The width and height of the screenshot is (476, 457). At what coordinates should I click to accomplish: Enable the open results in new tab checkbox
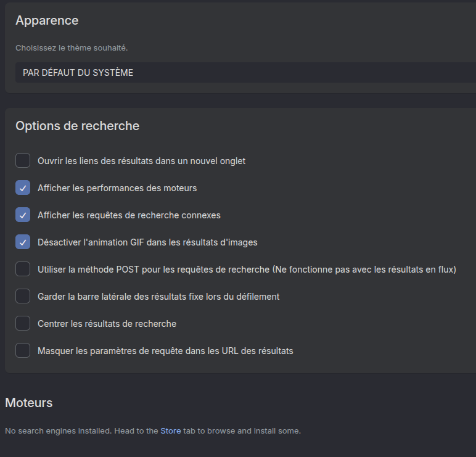coord(23,160)
